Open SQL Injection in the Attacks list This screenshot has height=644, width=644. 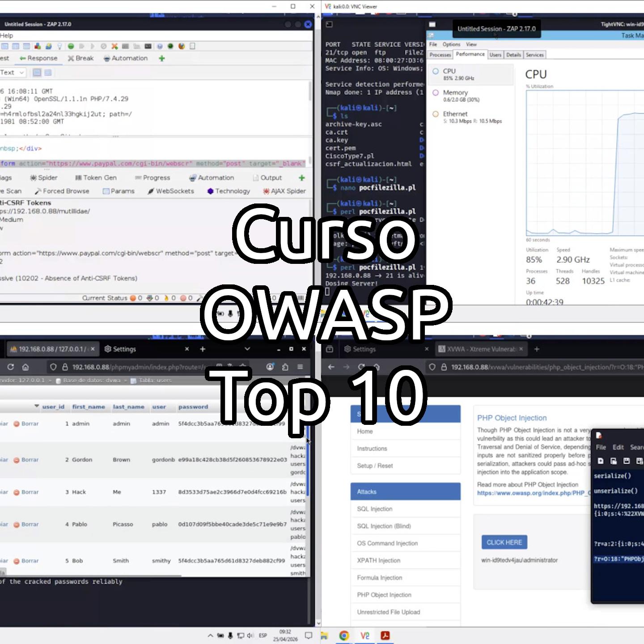[x=406, y=509]
